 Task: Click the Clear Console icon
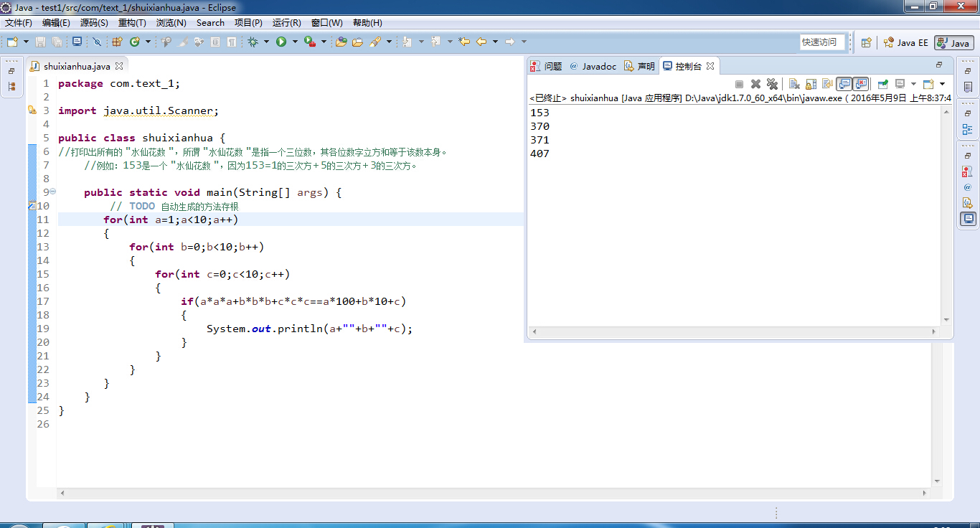794,84
